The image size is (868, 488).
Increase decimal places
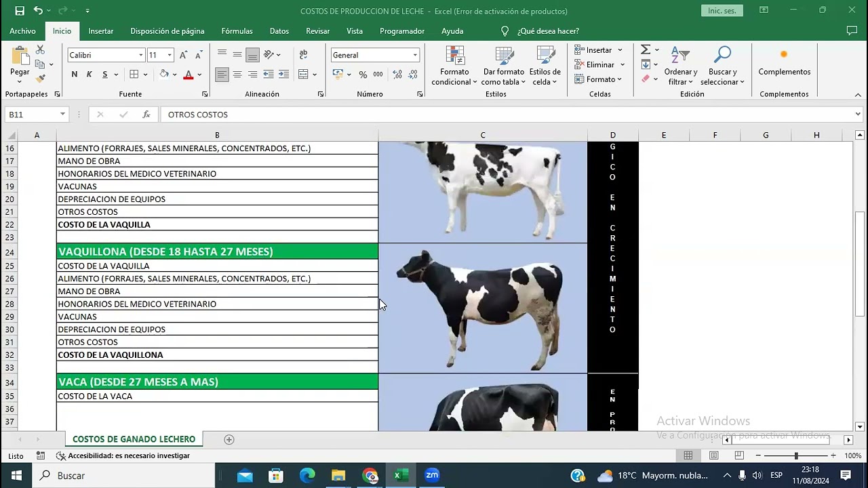pyautogui.click(x=397, y=75)
